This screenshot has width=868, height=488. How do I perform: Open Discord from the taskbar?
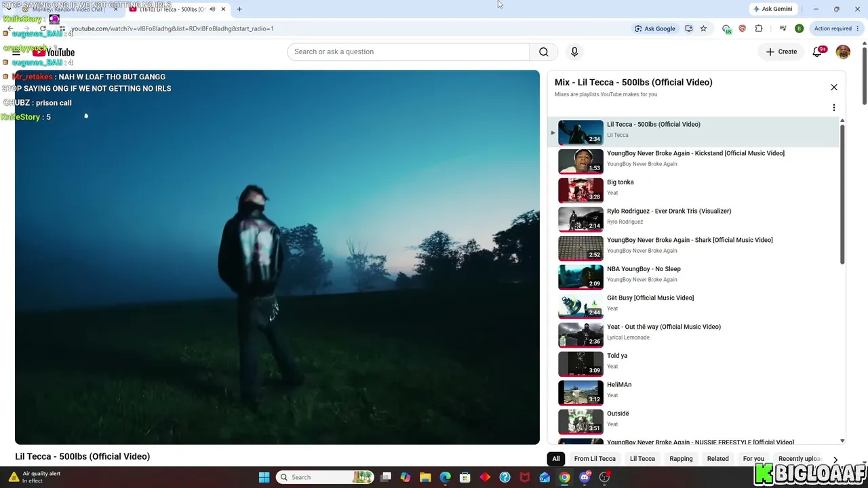[x=585, y=477]
